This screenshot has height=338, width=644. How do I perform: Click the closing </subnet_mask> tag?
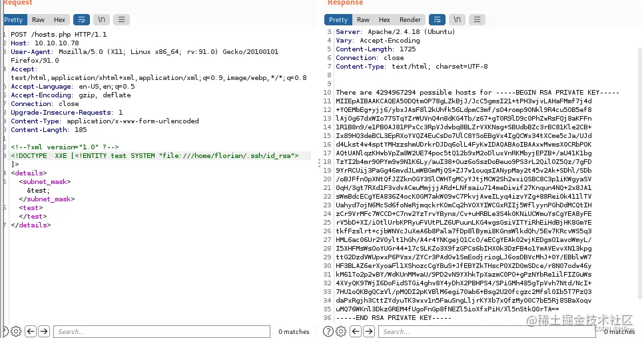point(47,199)
